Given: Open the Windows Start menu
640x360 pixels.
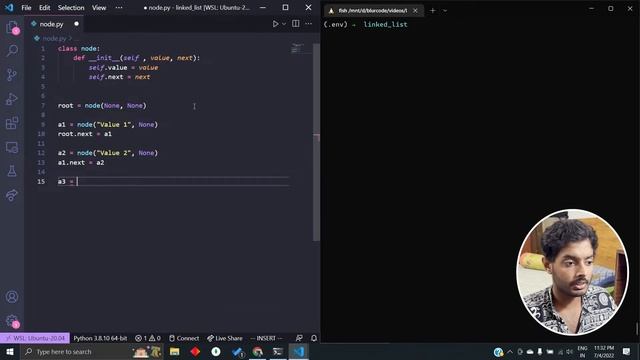Looking at the screenshot, I should click(x=10, y=351).
